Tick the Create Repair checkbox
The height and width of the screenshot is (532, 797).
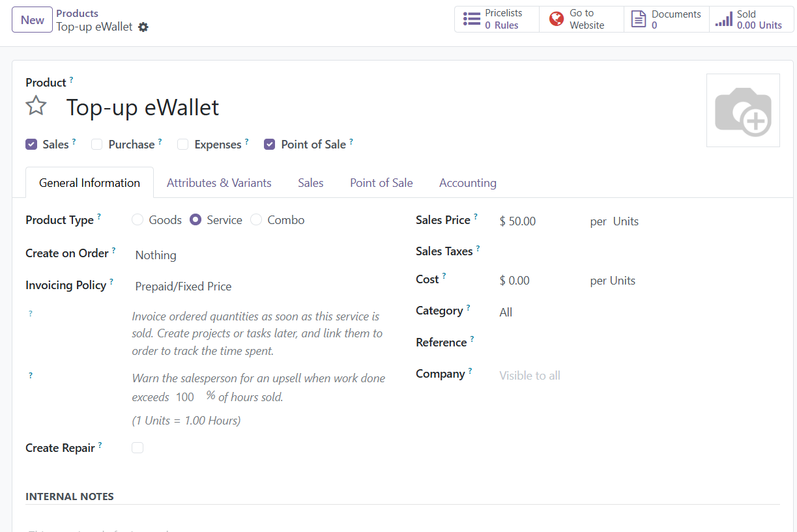(x=138, y=448)
